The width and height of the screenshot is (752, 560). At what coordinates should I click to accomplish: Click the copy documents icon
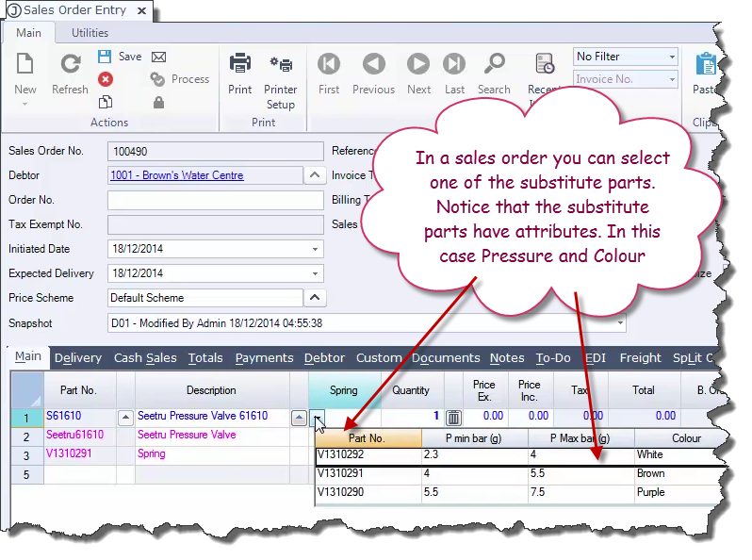pos(105,102)
